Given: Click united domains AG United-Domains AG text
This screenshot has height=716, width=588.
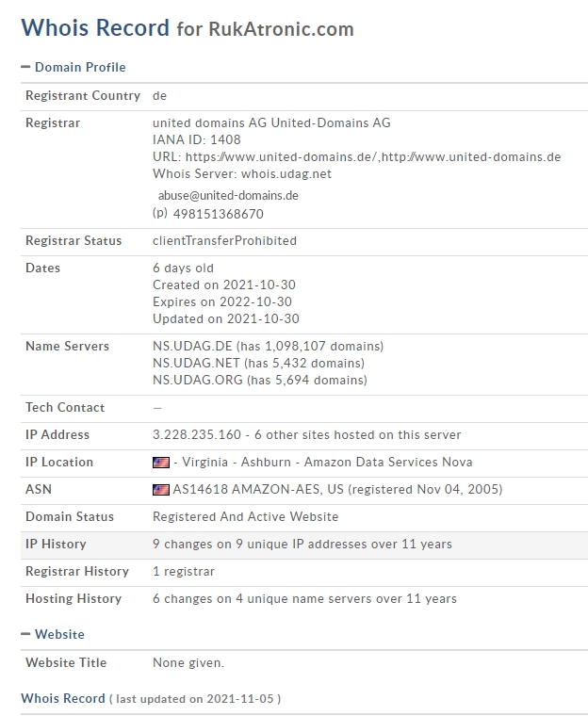Looking at the screenshot, I should [x=271, y=122].
